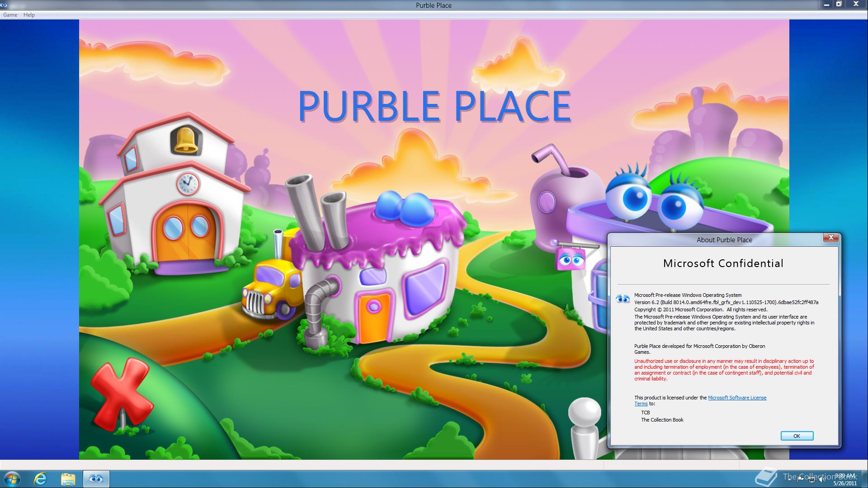
Task: Click the "Microsoft Confidential" heading
Action: tap(723, 263)
